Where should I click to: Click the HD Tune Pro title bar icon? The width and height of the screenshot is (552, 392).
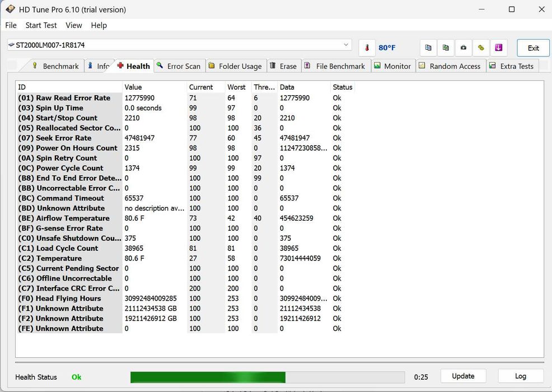(10, 9)
